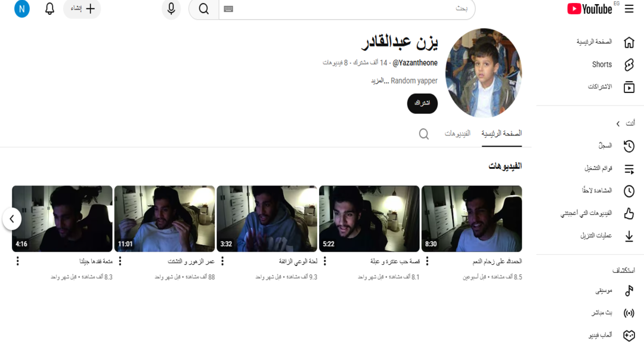The image size is (644, 346).
Task: Open watch History (السجل) icon
Action: point(629,147)
